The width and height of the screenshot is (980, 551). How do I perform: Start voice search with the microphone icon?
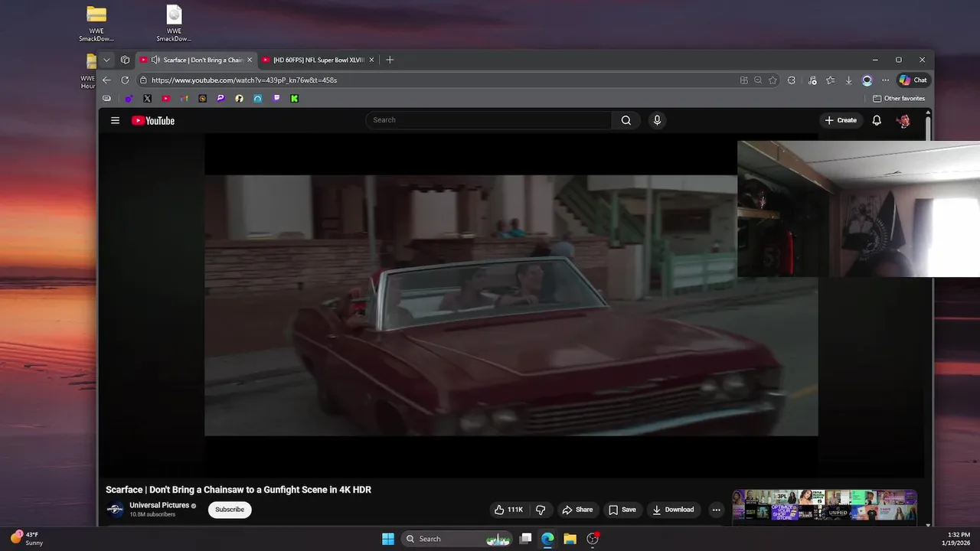(657, 120)
